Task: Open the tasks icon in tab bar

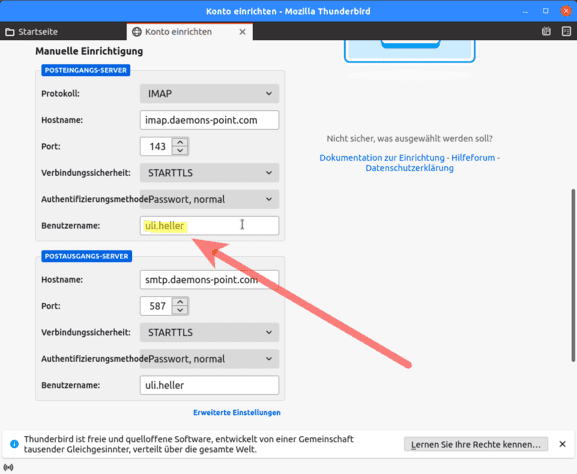Action: pyautogui.click(x=566, y=32)
